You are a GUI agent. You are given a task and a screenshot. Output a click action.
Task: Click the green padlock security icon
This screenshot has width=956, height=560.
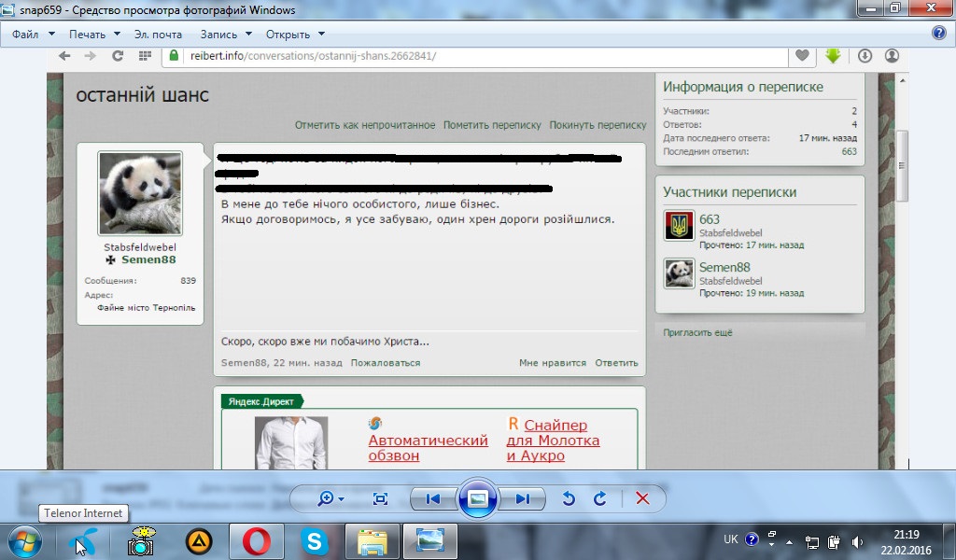174,55
